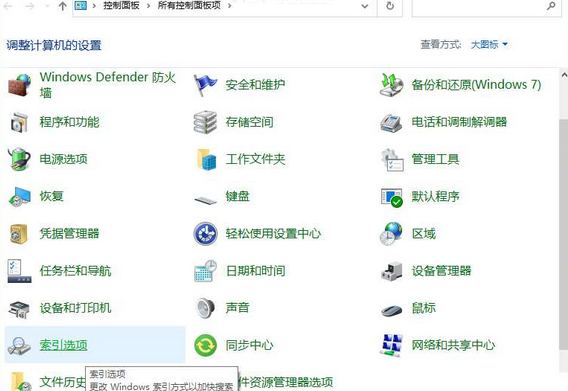
Task: Click the 控制面板 breadcrumb
Action: pos(121,5)
